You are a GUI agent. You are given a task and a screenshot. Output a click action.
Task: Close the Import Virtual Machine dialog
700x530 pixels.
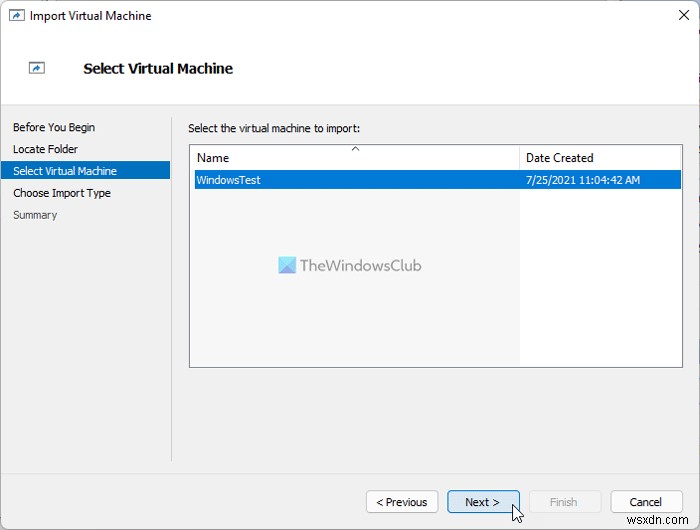[x=683, y=15]
